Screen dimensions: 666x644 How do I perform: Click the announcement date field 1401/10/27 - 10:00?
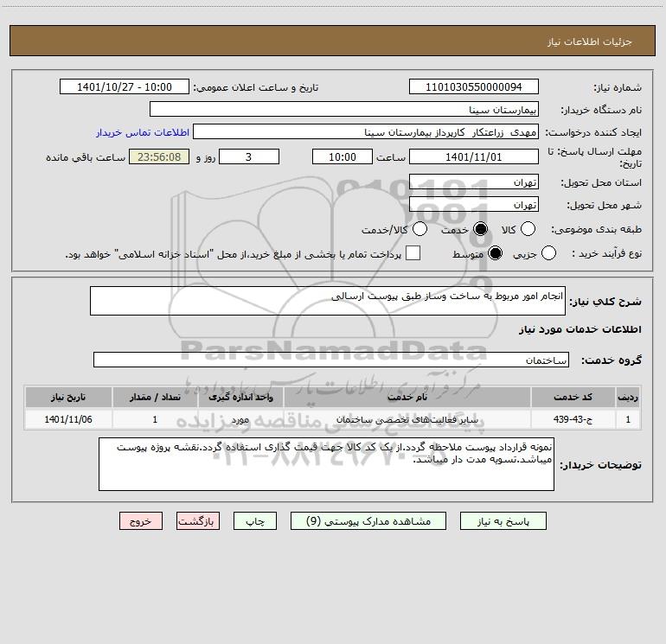[x=125, y=87]
